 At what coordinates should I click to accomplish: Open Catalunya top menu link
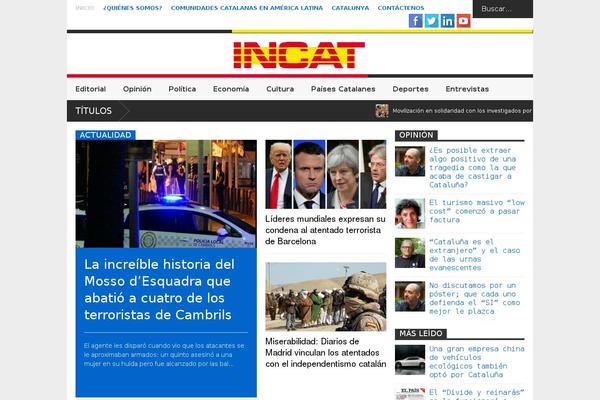[350, 8]
